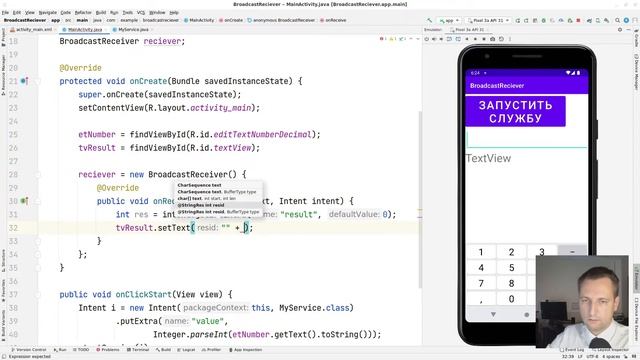This screenshot has width=640, height=360.
Task: Open the Problems tool window
Action: [108, 350]
